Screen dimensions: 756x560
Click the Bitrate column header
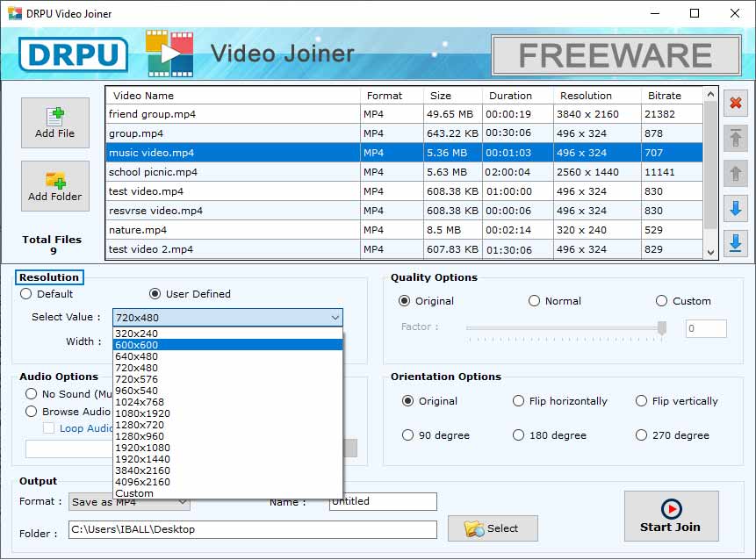click(672, 96)
